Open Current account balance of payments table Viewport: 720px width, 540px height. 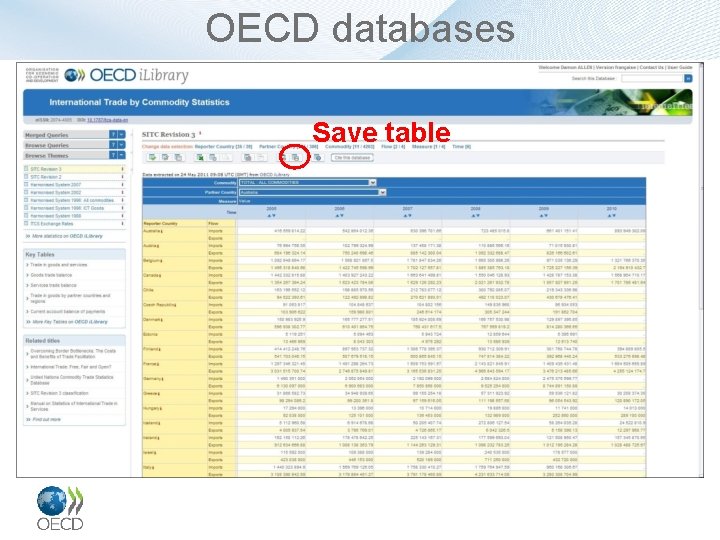68,311
